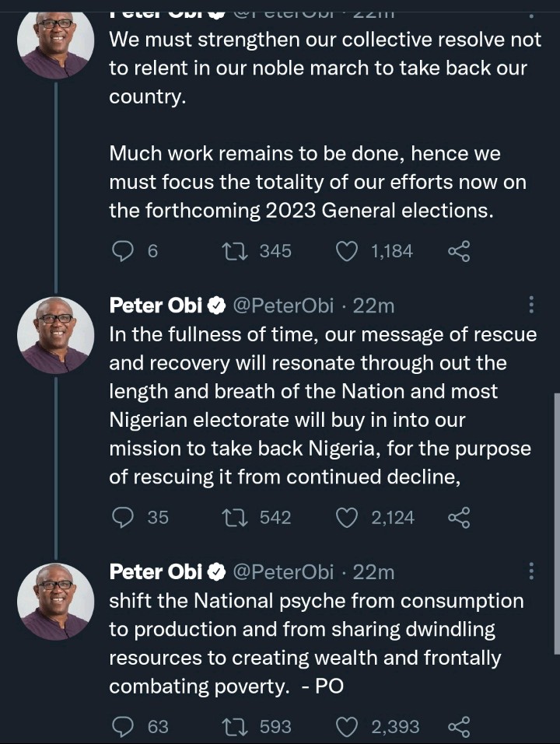Reply to the tweet with 6 replies

click(x=123, y=251)
